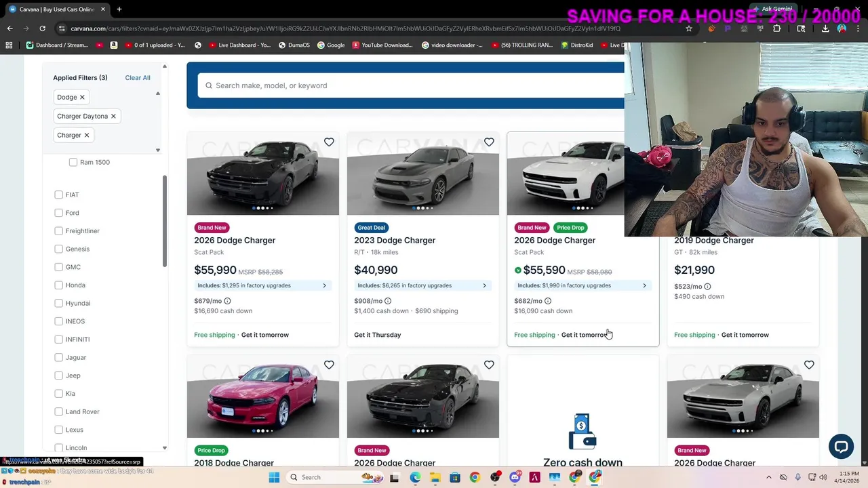The width and height of the screenshot is (868, 488).
Task: Select the Carvana browser tab
Action: click(56, 9)
